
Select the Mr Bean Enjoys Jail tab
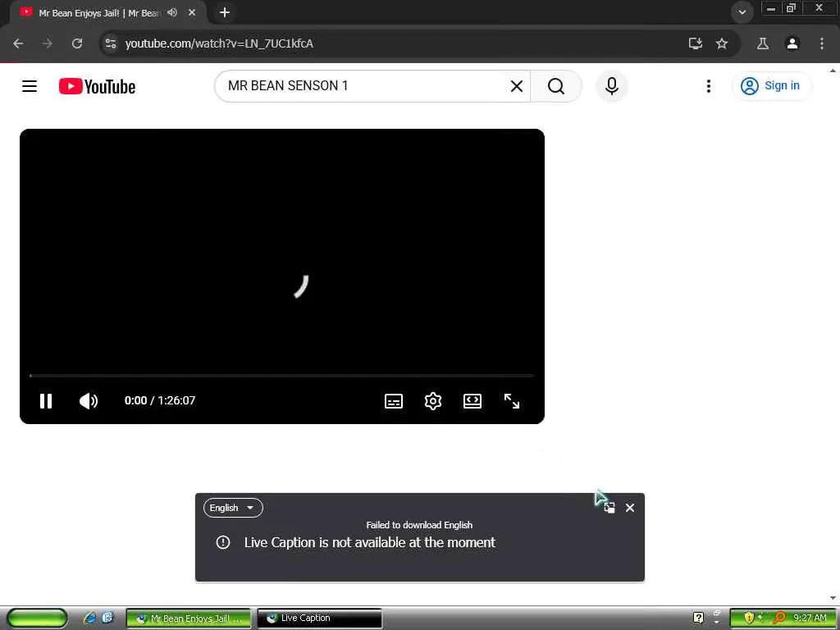click(x=99, y=13)
